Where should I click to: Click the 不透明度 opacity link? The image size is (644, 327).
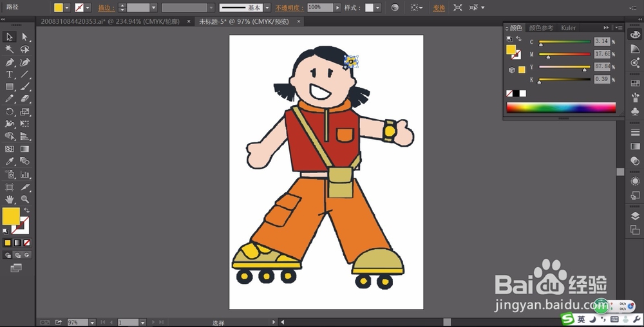coord(290,8)
